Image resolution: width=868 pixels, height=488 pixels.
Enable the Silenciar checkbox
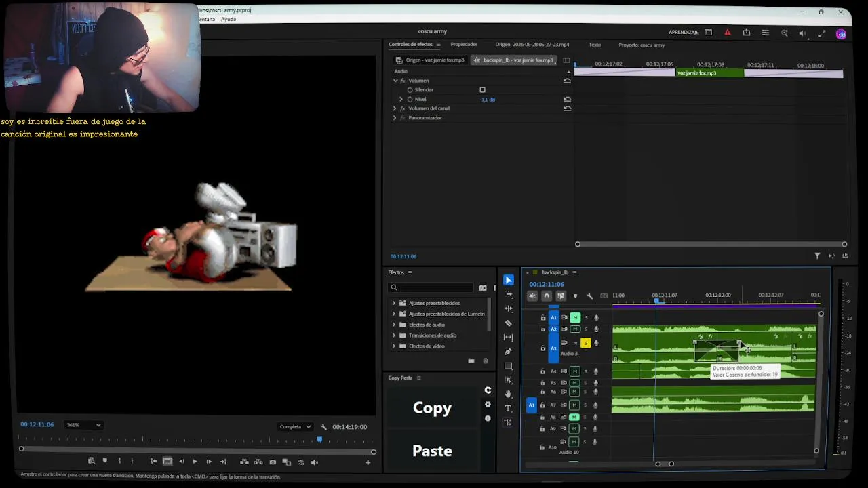(x=482, y=89)
